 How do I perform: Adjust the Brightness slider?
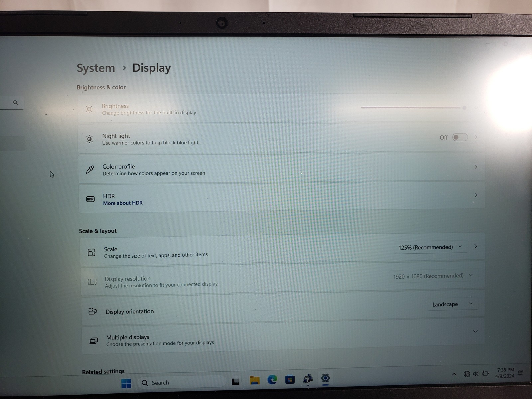[414, 108]
